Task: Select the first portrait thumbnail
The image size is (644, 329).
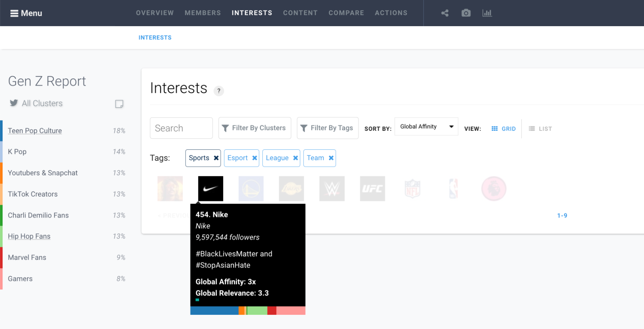Action: point(170,189)
